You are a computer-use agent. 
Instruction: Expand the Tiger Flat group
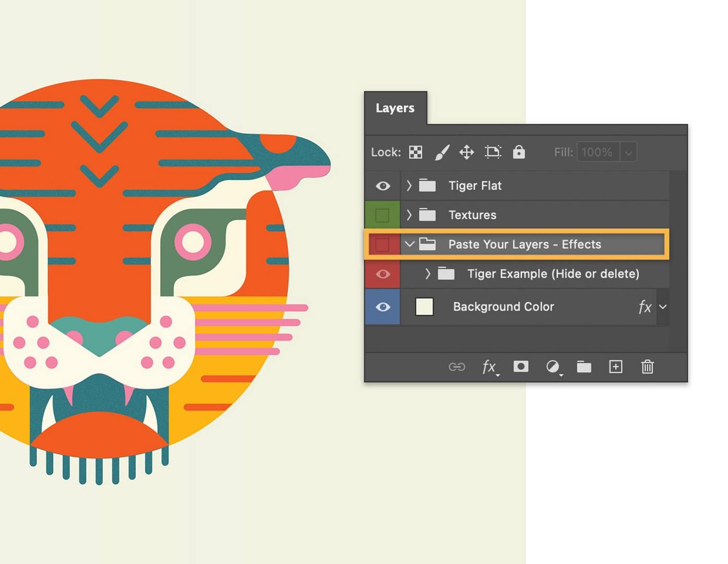(x=409, y=185)
